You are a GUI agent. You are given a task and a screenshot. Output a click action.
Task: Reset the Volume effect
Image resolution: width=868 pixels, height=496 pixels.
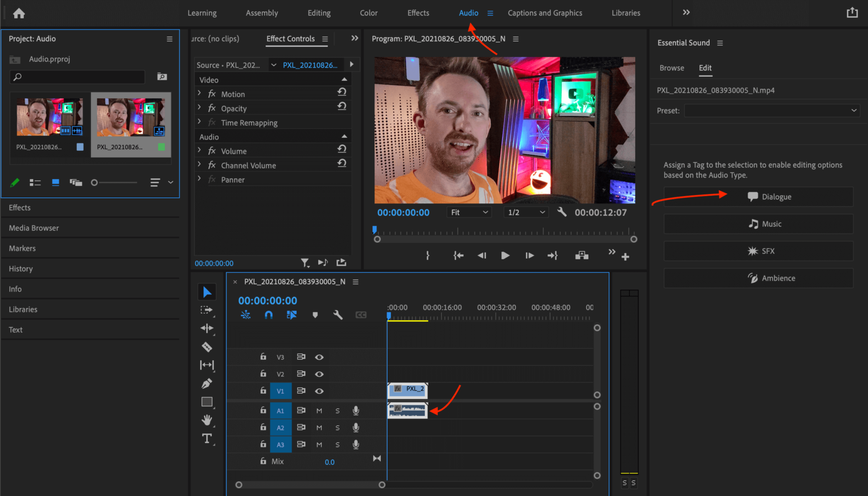click(342, 149)
